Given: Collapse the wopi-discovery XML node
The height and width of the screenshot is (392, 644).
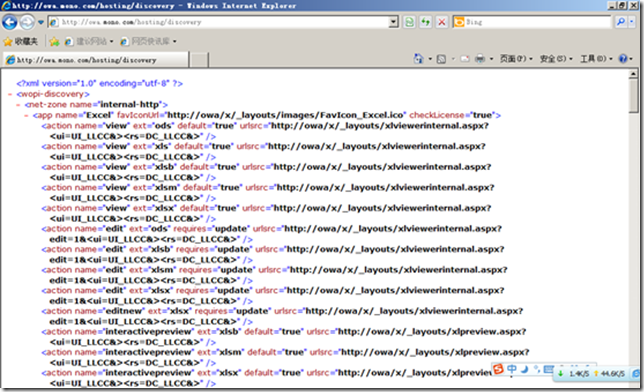Looking at the screenshot, I should pos(10,95).
